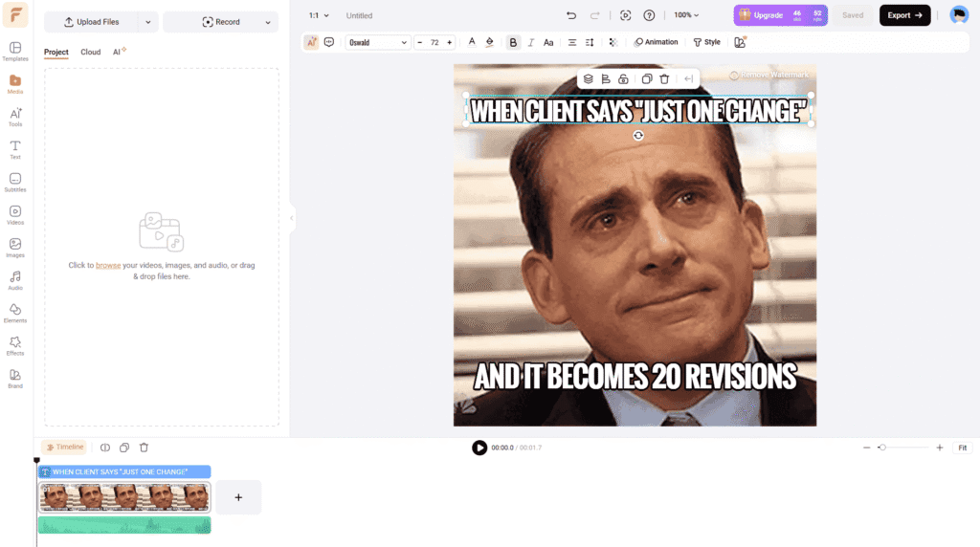Image resolution: width=980 pixels, height=547 pixels.
Task: Open the Effects sidebar panel
Action: 15,346
